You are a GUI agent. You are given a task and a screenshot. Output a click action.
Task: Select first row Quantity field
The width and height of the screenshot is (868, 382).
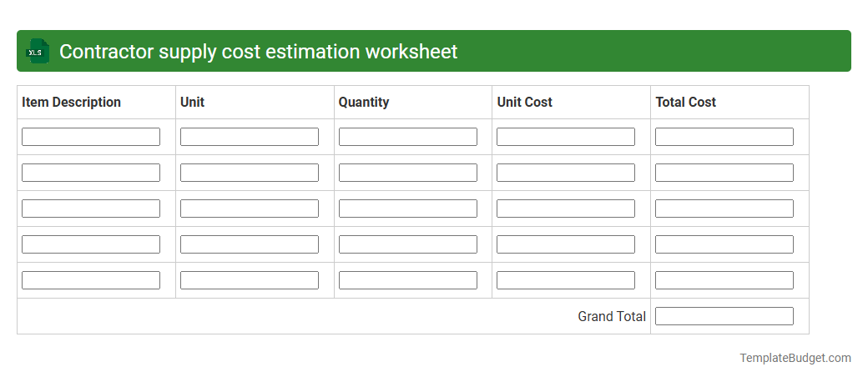(407, 137)
